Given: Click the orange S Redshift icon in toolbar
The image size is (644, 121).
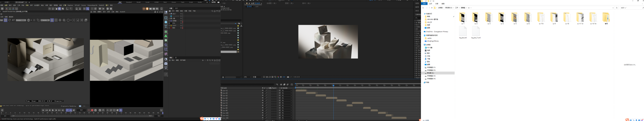Looking at the screenshot, I should 147,9.
